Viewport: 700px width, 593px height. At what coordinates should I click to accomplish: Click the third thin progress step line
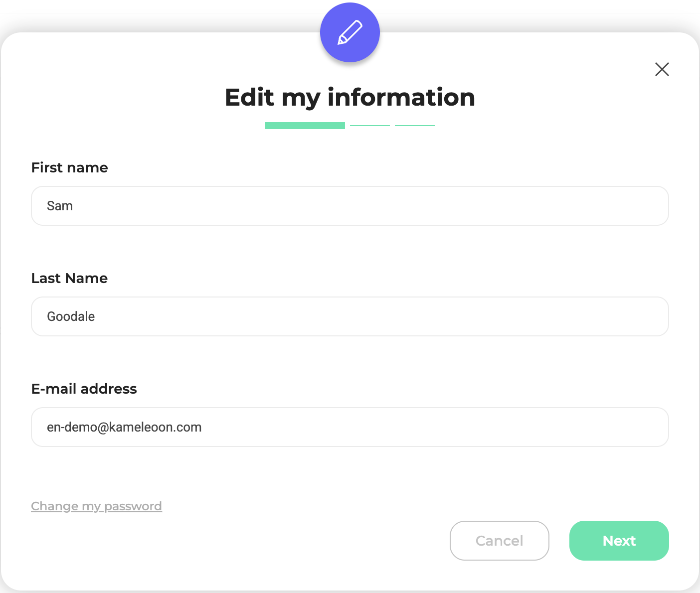pyautogui.click(x=415, y=126)
